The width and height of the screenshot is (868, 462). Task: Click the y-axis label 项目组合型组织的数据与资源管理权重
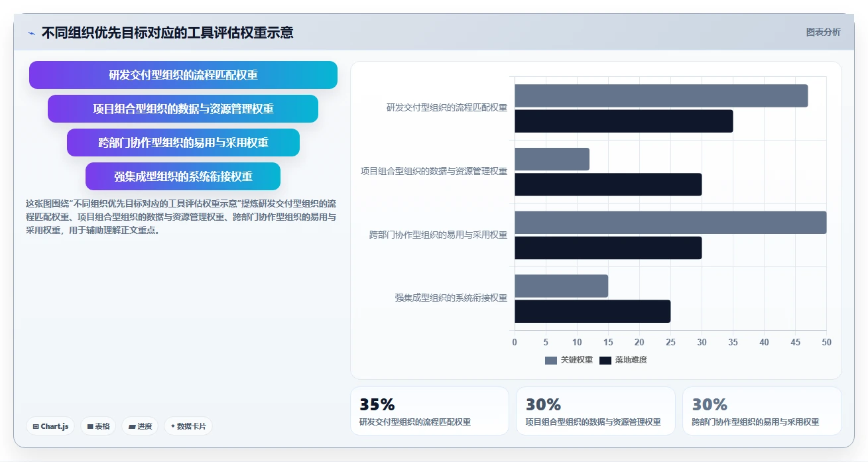tap(434, 172)
